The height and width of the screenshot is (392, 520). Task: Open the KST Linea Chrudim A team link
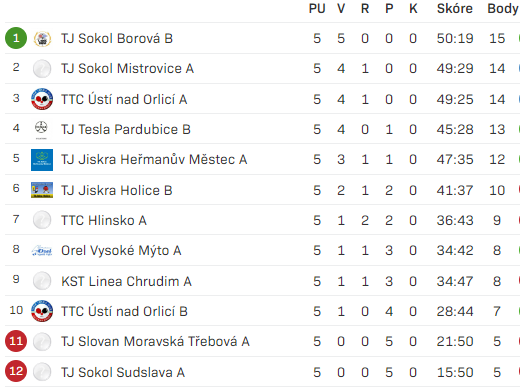(x=126, y=282)
